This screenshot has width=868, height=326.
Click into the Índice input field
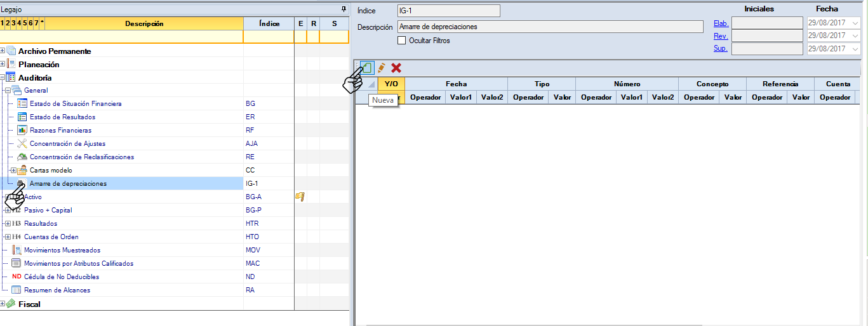448,11
